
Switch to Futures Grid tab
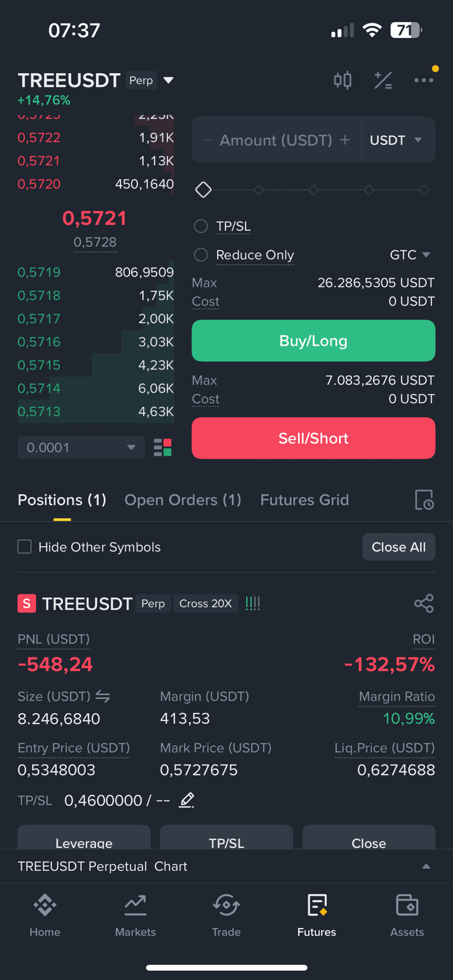coord(304,500)
